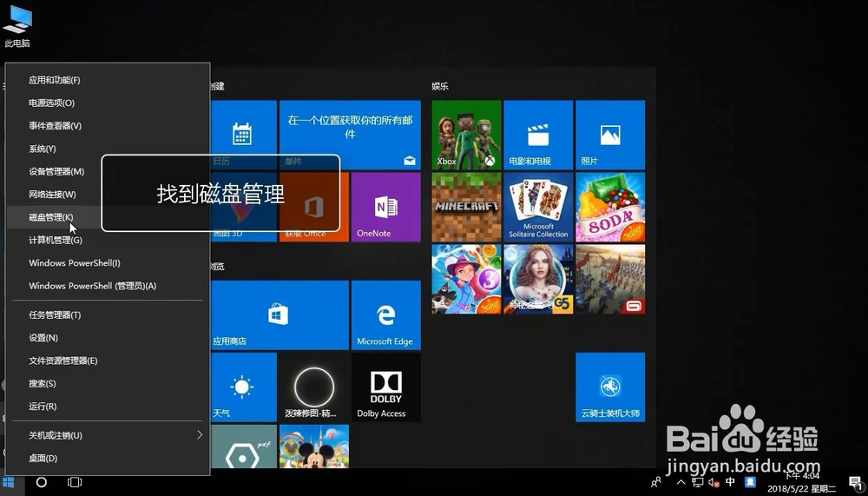Select File Explorer (文件资源管理器)

(108, 360)
